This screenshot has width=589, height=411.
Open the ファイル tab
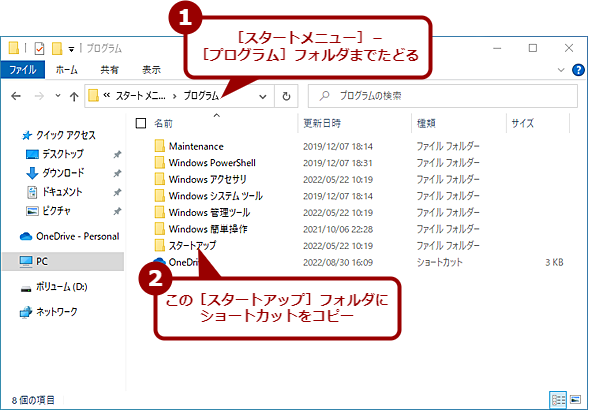pyautogui.click(x=23, y=70)
